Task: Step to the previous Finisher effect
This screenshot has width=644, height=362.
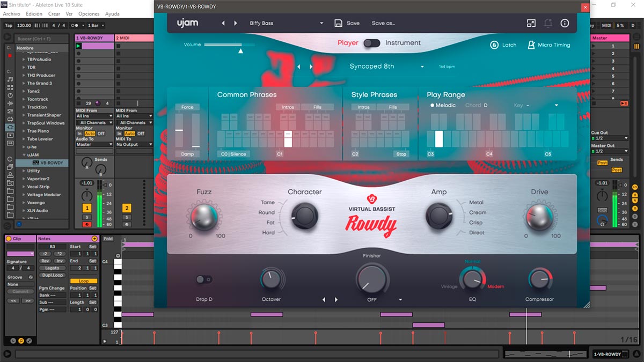Action: 324,300
